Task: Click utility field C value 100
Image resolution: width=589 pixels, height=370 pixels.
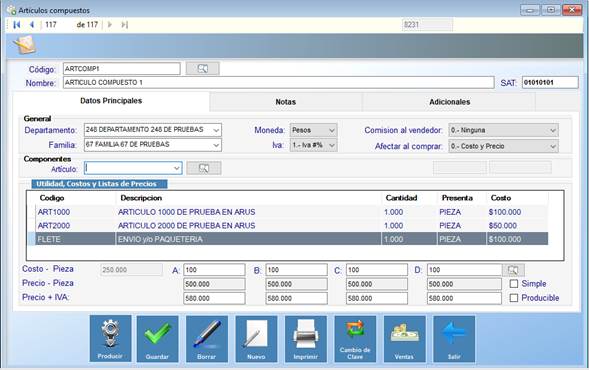Action: tap(377, 270)
